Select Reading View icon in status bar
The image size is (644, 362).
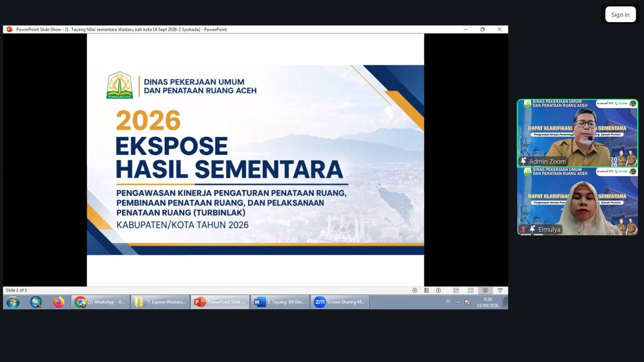point(485,290)
